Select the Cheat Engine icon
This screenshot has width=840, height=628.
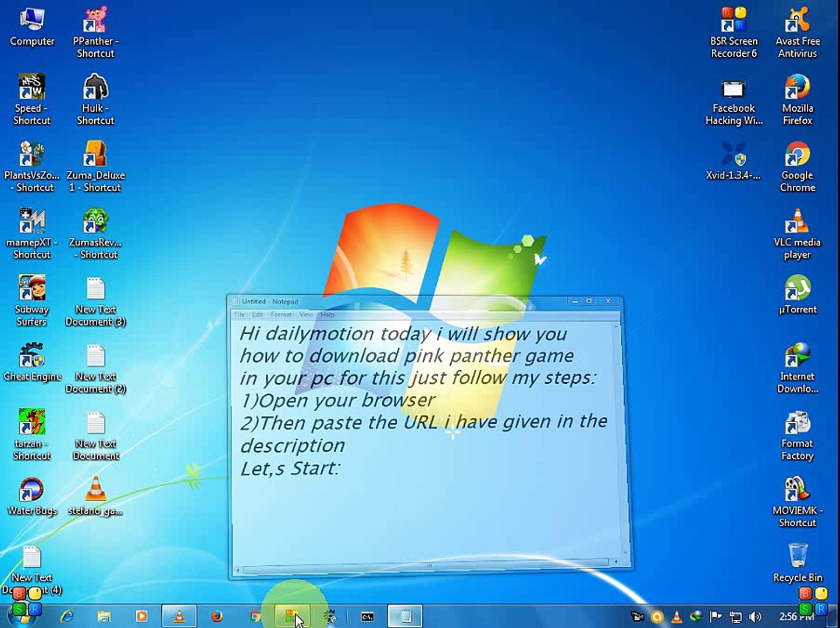32,362
